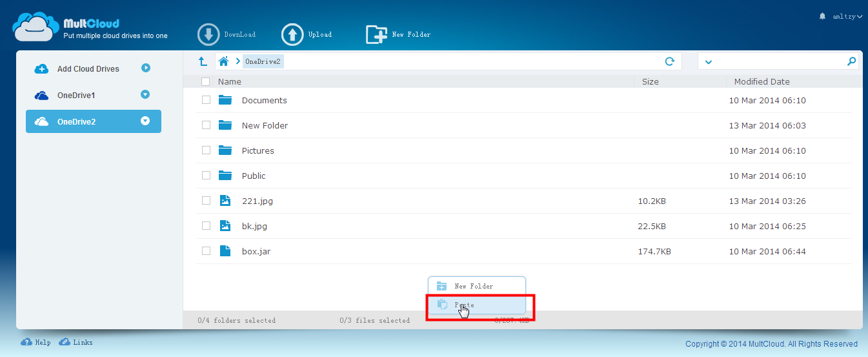The width and height of the screenshot is (868, 357).
Task: Click the New Folder toolbar label
Action: (411, 35)
